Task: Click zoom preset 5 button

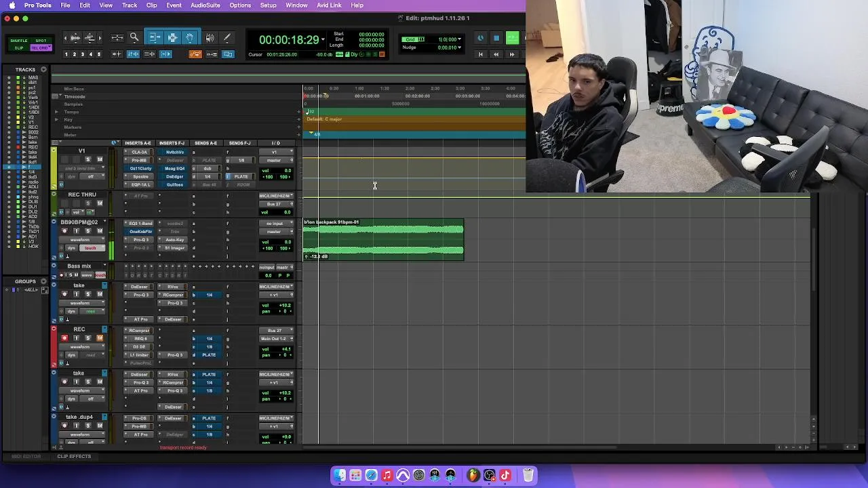Action: tap(99, 54)
